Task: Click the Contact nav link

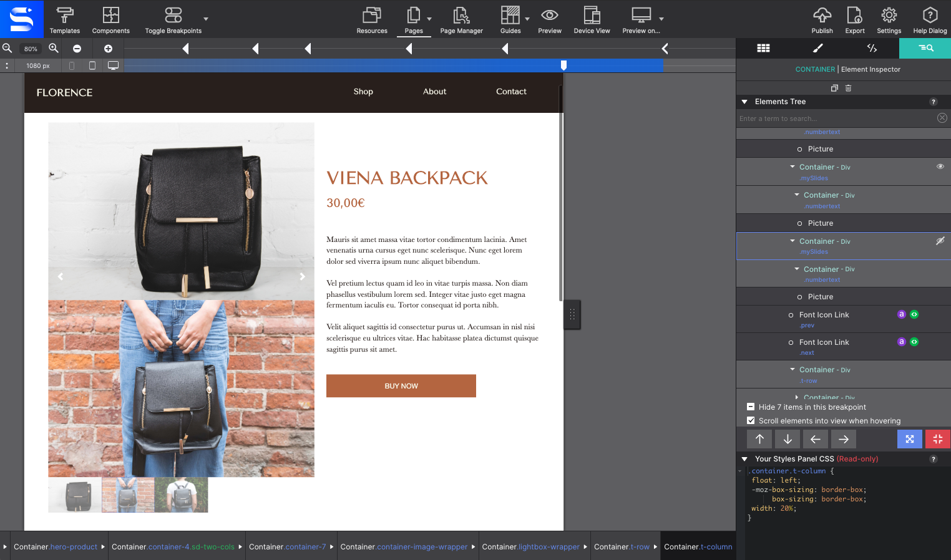Action: (511, 92)
